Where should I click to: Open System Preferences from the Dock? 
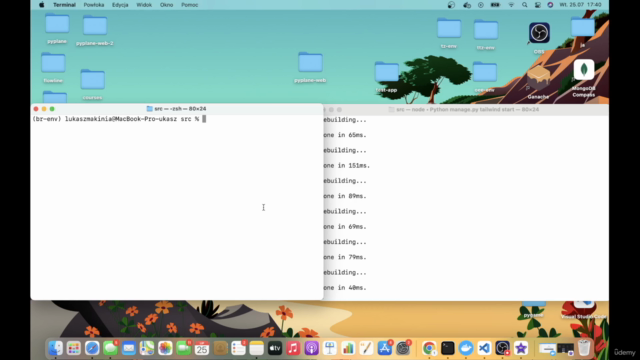tap(403, 348)
